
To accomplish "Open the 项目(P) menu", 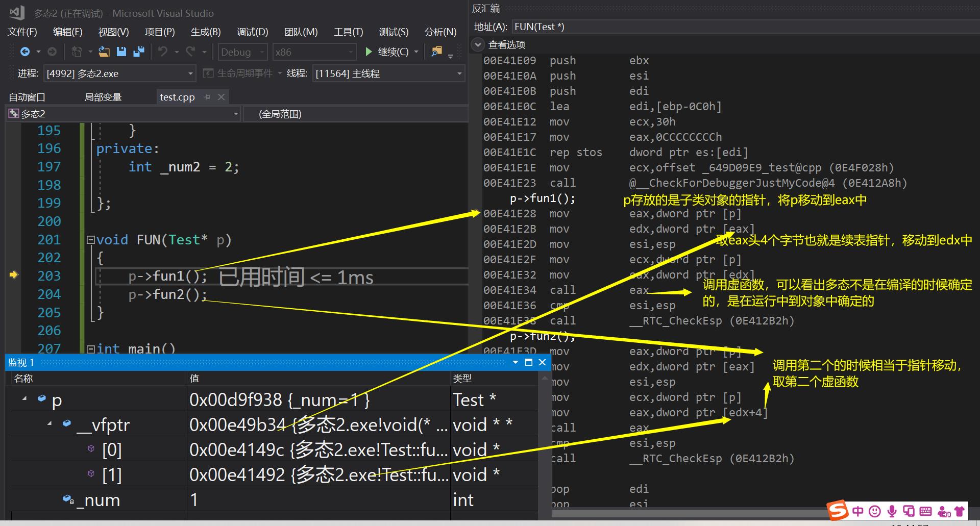I will [x=160, y=32].
